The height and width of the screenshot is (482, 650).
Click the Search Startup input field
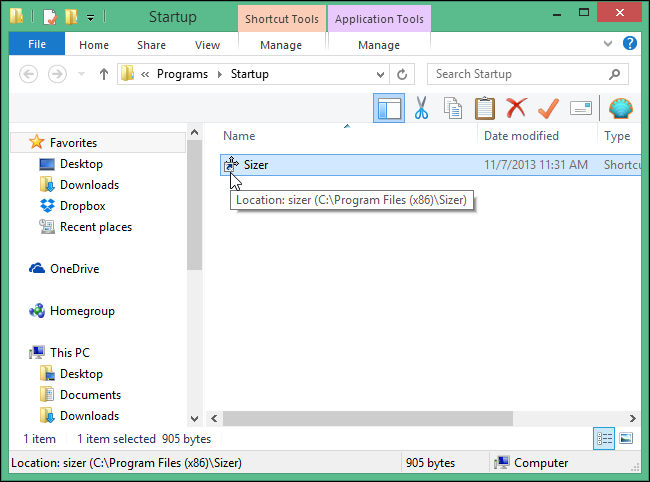[520, 74]
